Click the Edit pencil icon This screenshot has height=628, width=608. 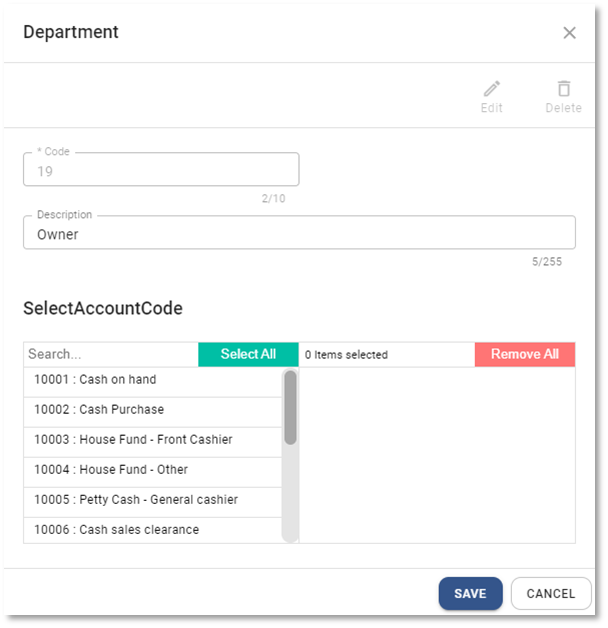click(x=491, y=90)
